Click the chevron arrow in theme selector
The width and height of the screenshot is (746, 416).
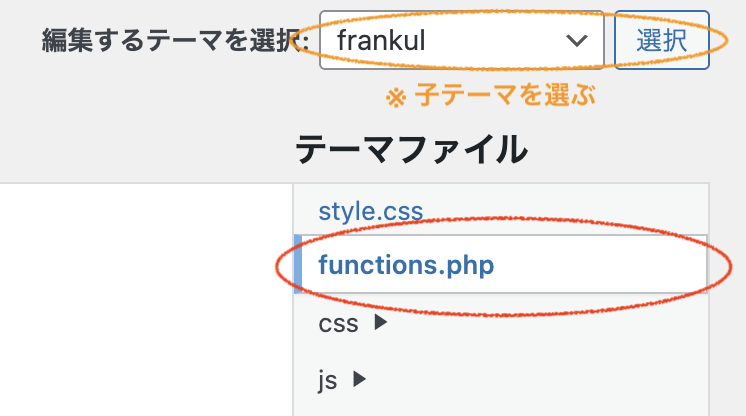point(577,41)
